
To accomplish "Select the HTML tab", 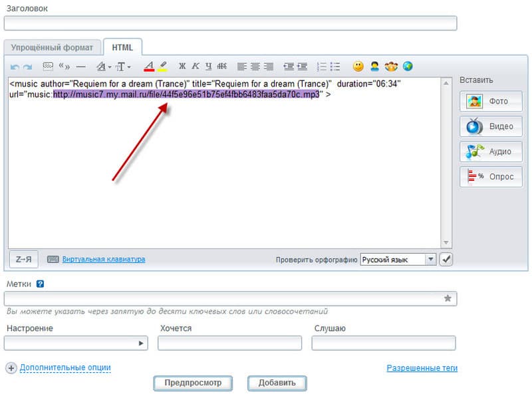I will click(122, 47).
